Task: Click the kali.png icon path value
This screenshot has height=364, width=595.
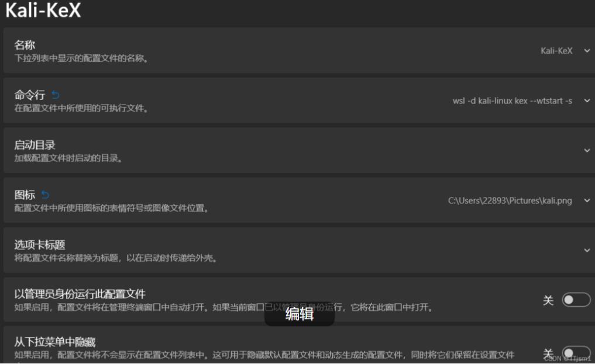Action: (x=510, y=200)
